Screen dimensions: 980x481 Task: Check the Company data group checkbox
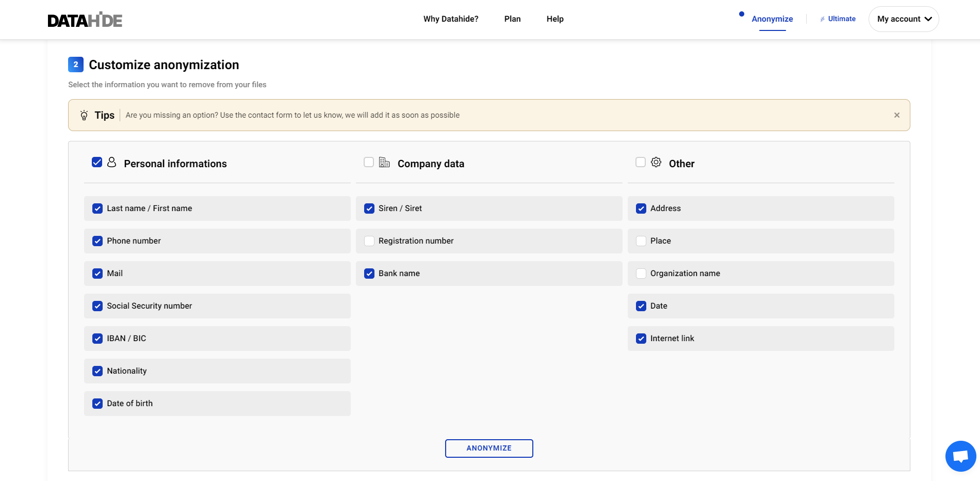(369, 162)
